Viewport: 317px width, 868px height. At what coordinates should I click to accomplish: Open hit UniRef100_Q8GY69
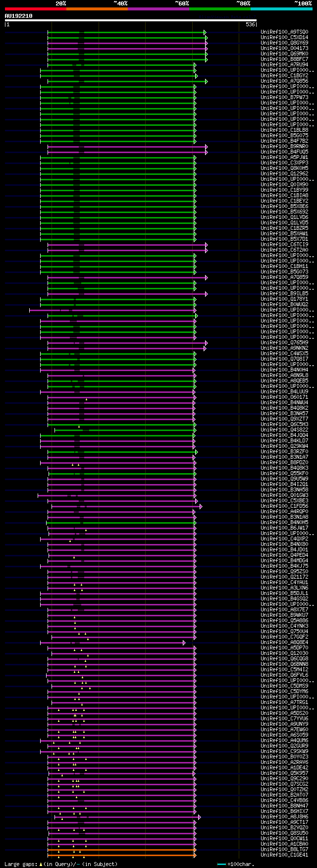(284, 43)
